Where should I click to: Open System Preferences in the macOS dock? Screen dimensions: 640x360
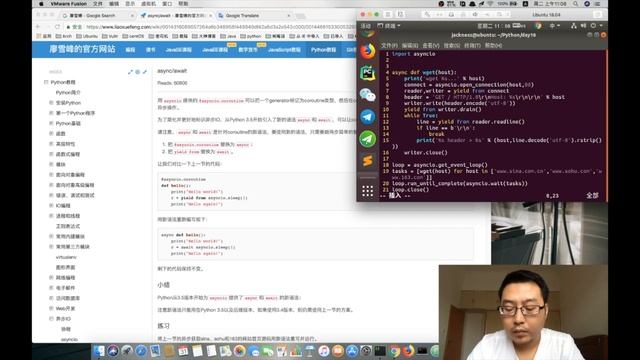click(x=366, y=351)
